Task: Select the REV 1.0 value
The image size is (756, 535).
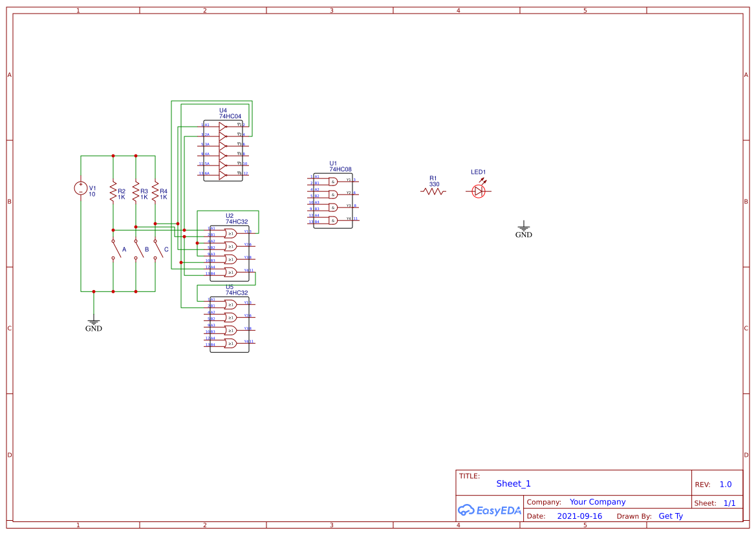Action: click(726, 484)
